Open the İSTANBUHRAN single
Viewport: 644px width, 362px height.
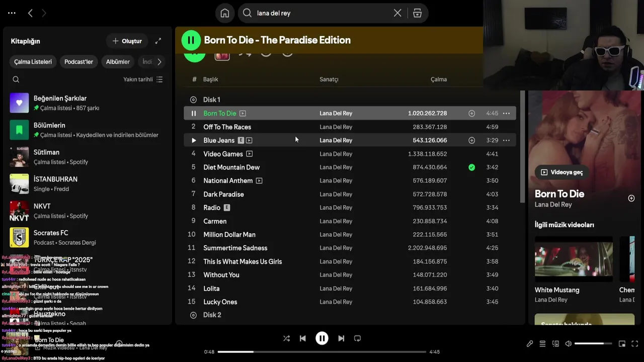tap(88, 184)
